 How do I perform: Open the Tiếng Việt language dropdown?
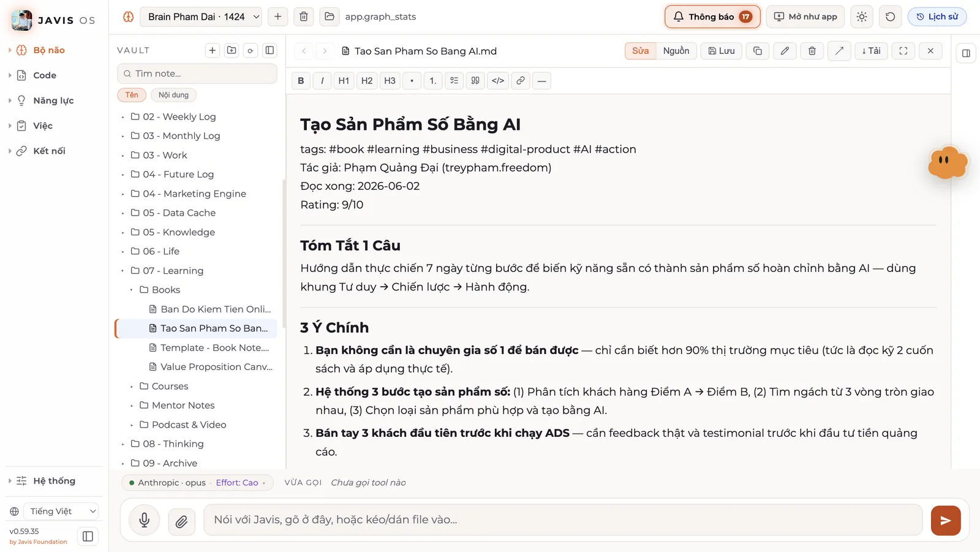click(61, 511)
